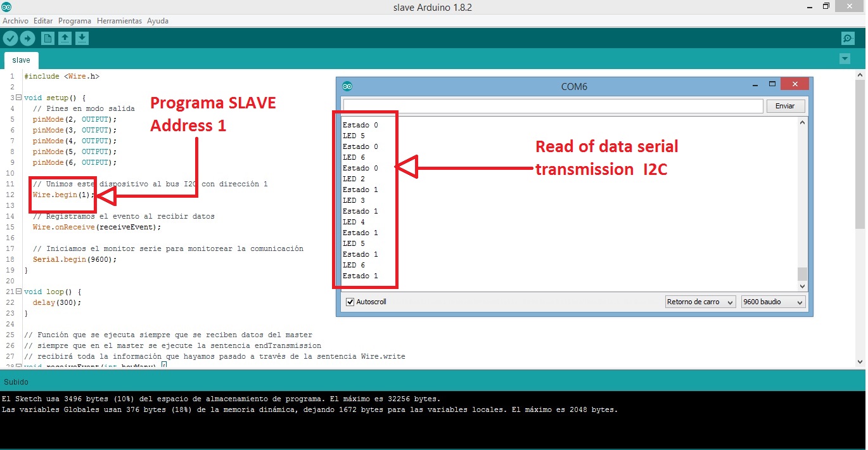The height and width of the screenshot is (450, 868).
Task: Click the code editor scroll down arrow
Action: (860, 361)
